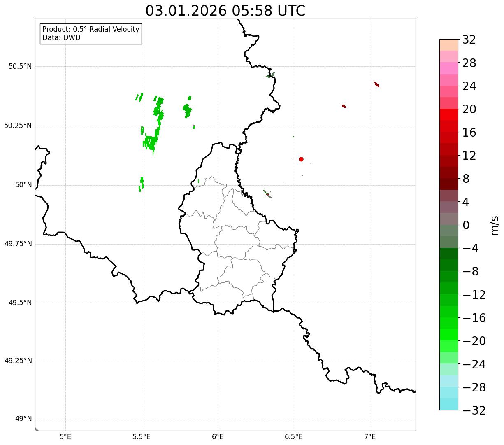The image size is (504, 445).
Task: Click the colorbar value 20
Action: [x=469, y=110]
